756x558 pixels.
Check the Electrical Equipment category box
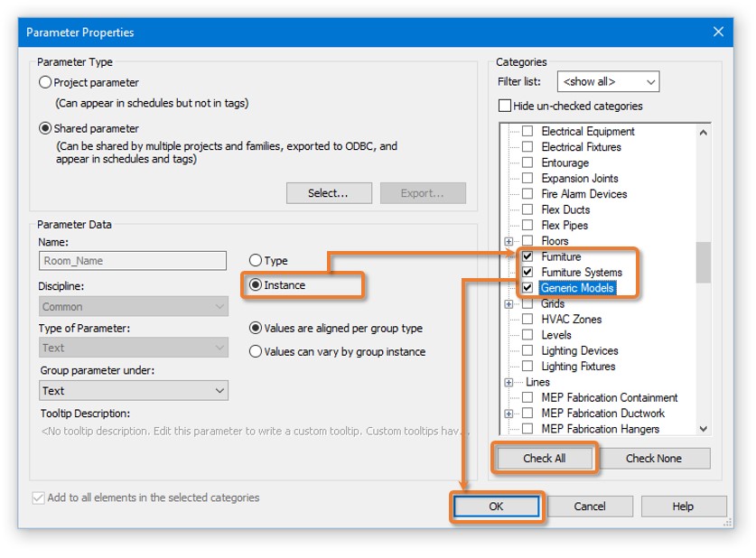click(527, 131)
